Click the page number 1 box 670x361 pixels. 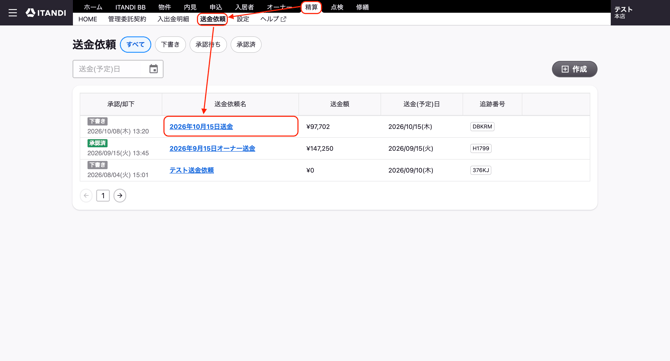point(103,195)
